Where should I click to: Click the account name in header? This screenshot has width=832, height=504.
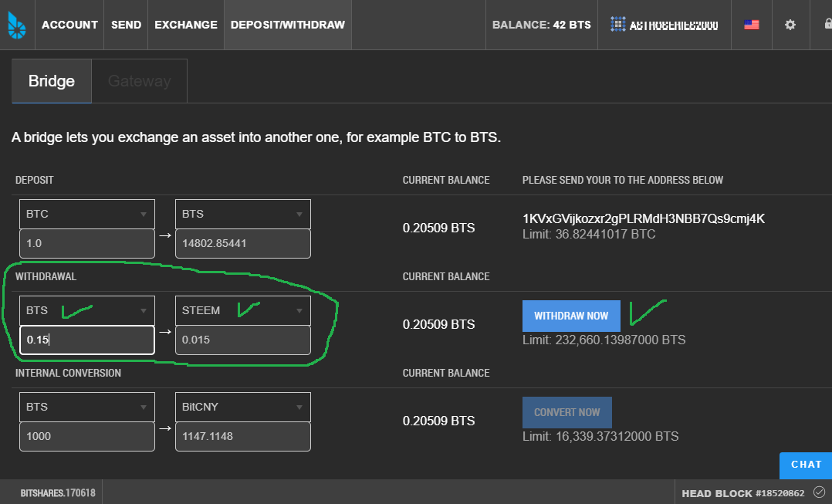(x=673, y=25)
